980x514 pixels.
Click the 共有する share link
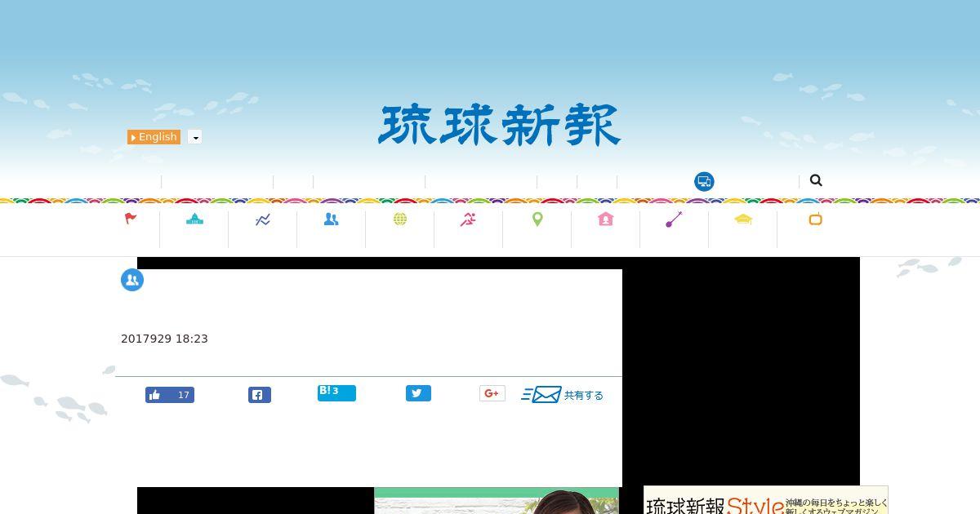click(584, 395)
